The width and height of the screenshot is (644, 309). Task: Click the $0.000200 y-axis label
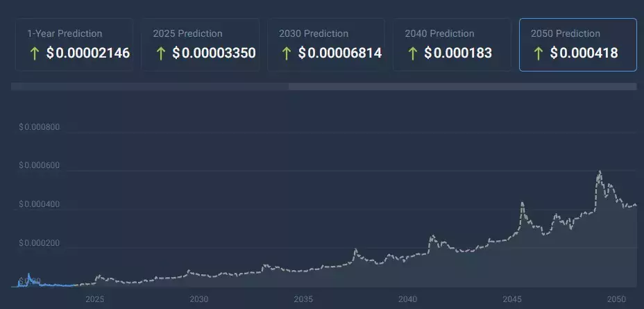pyautogui.click(x=39, y=243)
